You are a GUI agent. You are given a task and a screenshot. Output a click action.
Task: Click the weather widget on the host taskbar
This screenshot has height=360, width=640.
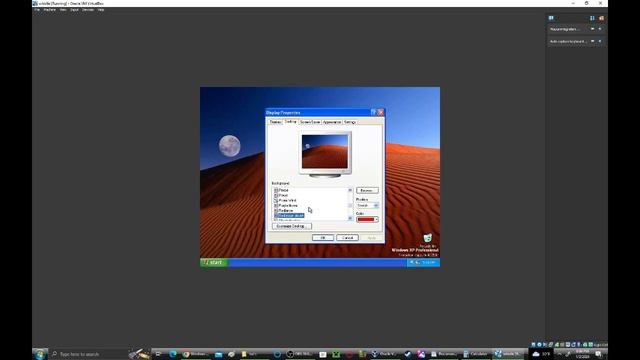[541, 354]
